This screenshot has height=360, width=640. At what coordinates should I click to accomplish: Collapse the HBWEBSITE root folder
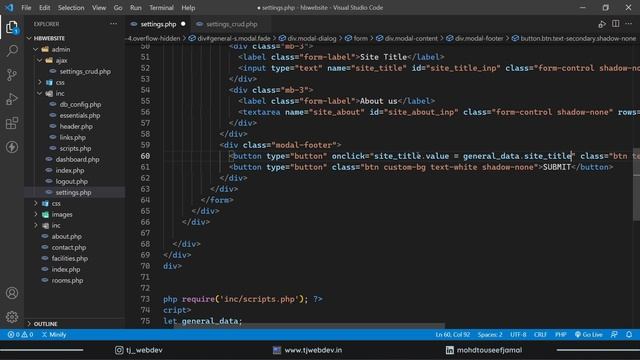[x=29, y=38]
